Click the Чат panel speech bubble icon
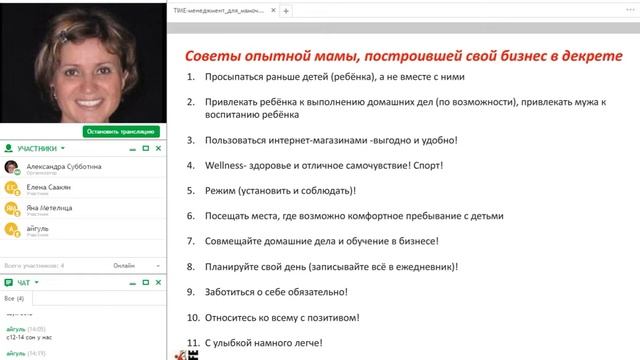This screenshot has height=360, width=640. point(8,282)
